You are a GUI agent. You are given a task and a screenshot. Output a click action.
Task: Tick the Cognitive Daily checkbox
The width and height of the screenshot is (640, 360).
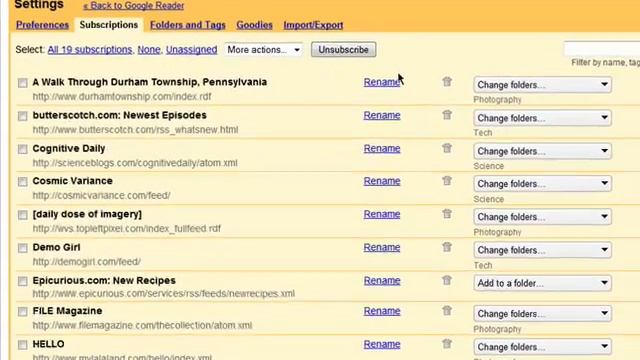pyautogui.click(x=22, y=149)
